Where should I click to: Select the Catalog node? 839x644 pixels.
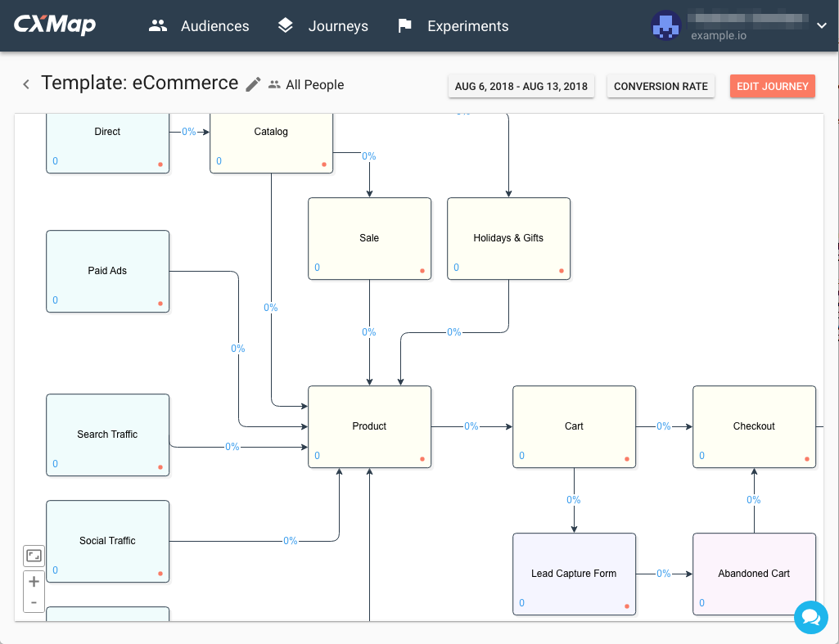click(x=271, y=143)
